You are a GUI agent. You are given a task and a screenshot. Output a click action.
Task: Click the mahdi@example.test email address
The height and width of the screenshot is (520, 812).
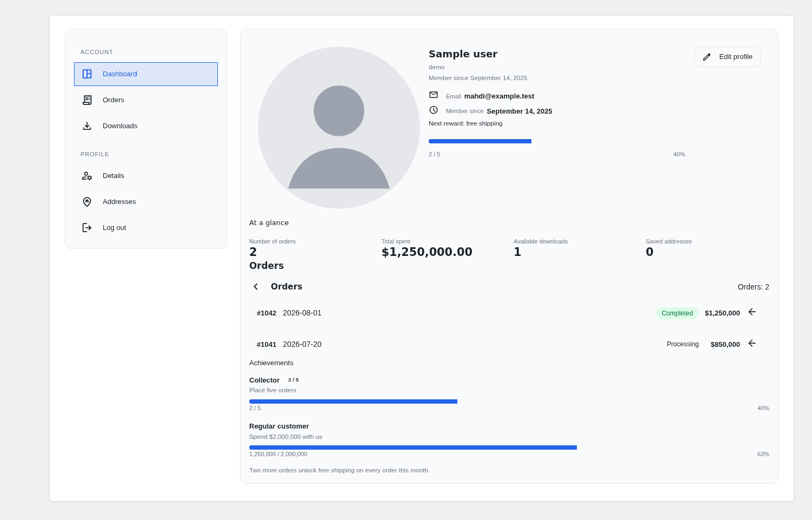(x=499, y=96)
